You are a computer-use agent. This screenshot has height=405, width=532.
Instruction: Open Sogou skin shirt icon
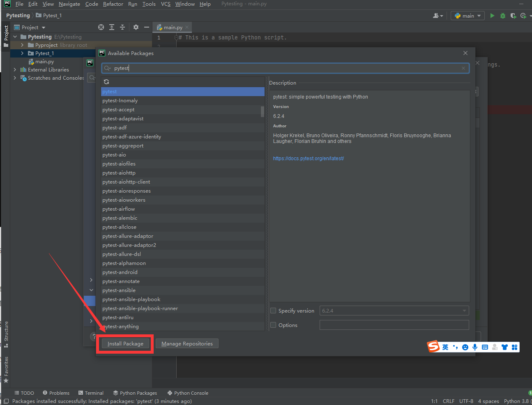[x=504, y=347]
